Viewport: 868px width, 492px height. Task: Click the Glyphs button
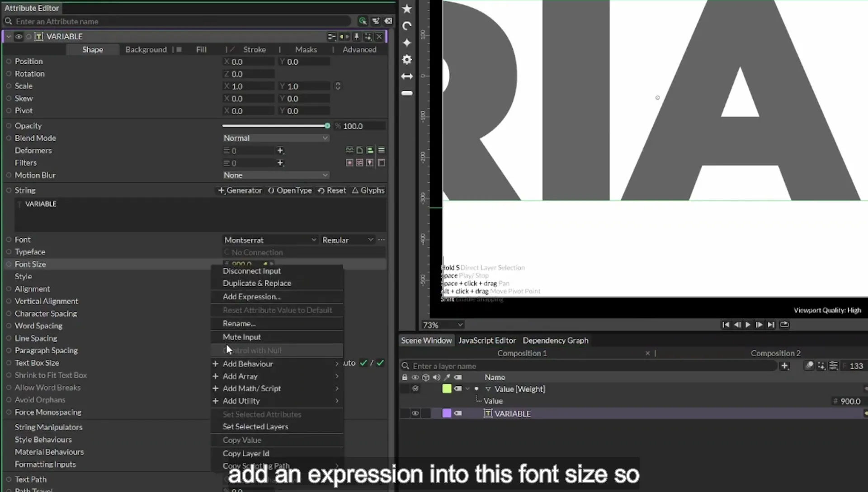coord(368,190)
